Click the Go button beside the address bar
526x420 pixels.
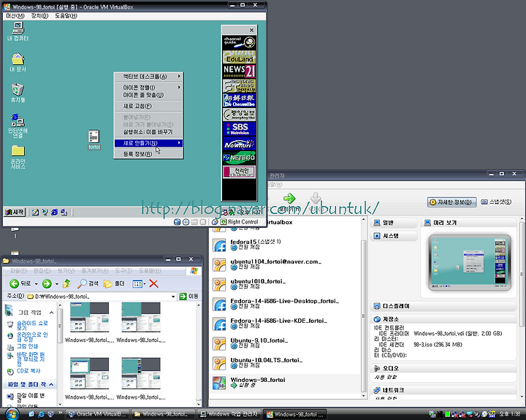(189, 297)
